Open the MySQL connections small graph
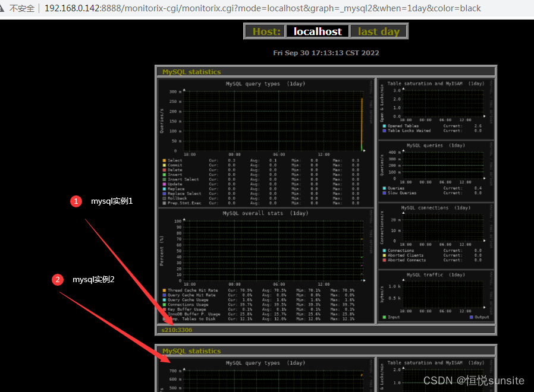534x392 pixels. (436, 235)
